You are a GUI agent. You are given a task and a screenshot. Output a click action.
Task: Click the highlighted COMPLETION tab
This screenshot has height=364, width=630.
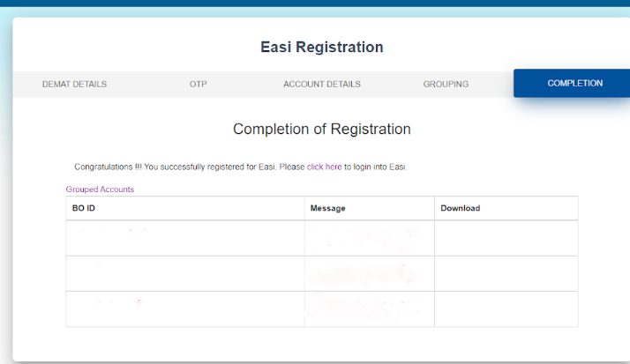pyautogui.click(x=574, y=84)
